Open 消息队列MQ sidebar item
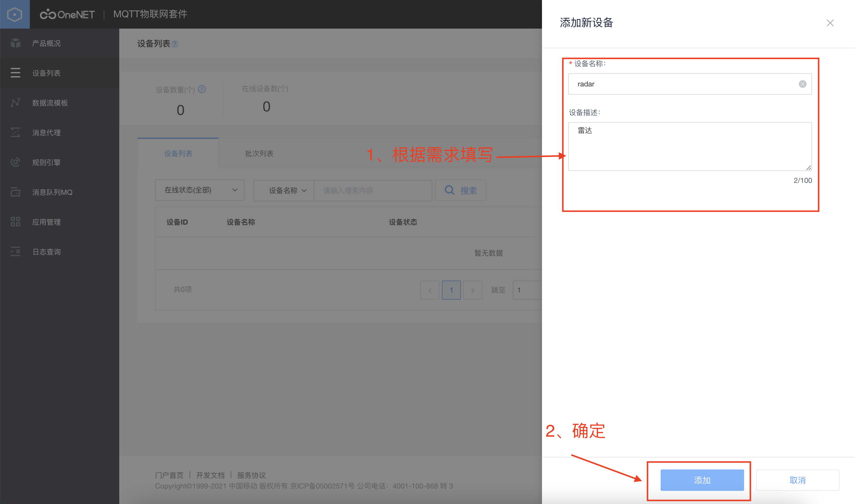Image resolution: width=855 pixels, height=504 pixels. 52,192
